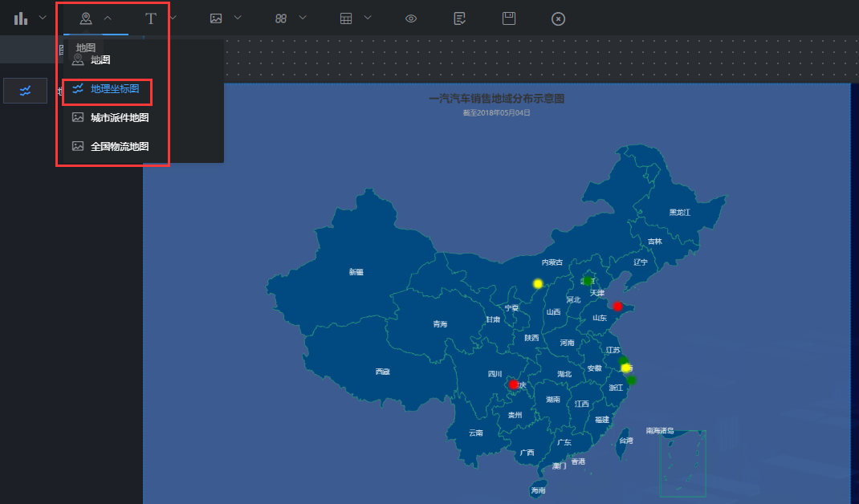Click the 甘肃 province label

(x=493, y=319)
